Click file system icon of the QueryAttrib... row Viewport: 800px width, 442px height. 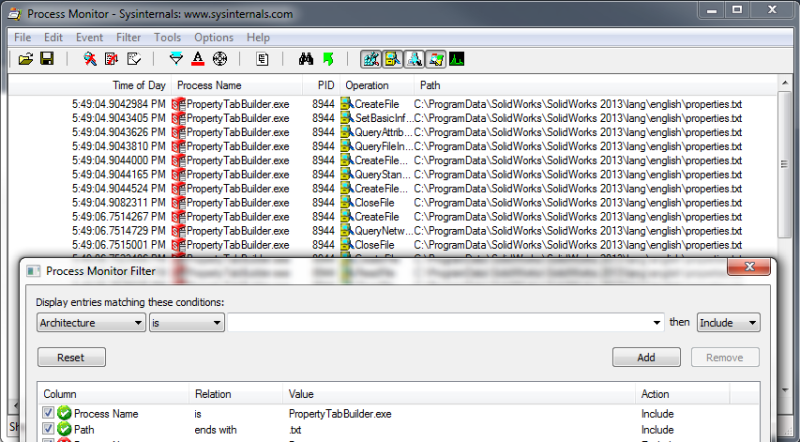coord(347,132)
